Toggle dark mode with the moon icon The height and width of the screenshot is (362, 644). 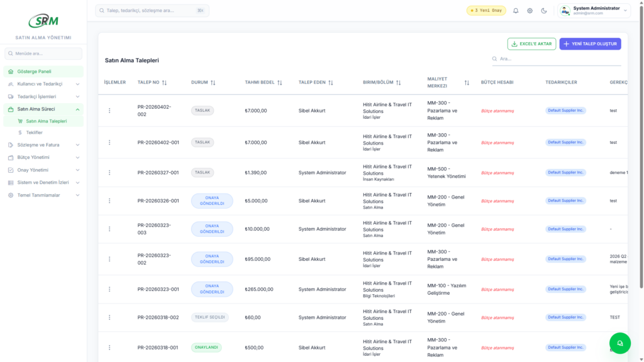pyautogui.click(x=543, y=11)
